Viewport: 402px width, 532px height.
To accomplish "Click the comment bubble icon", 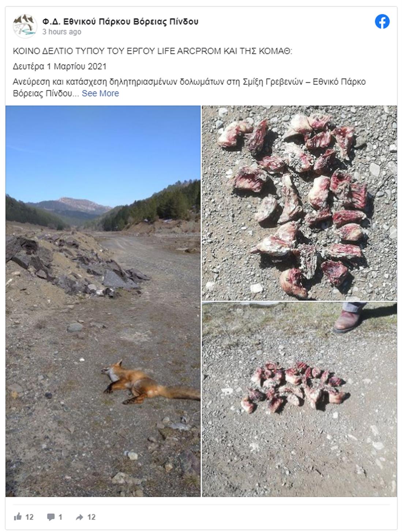I will click(51, 517).
